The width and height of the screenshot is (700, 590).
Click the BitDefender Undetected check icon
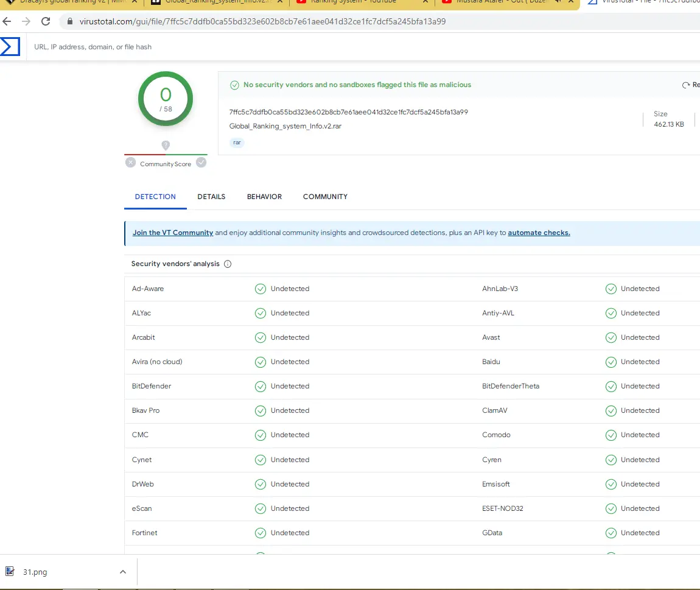tap(261, 387)
